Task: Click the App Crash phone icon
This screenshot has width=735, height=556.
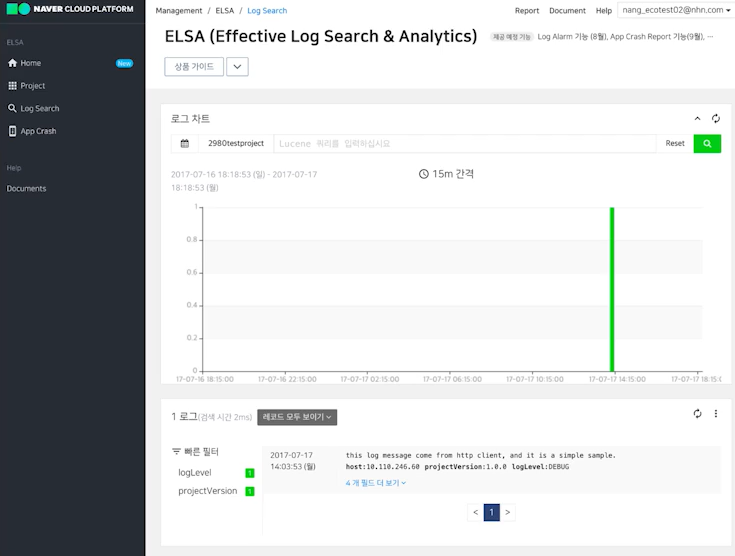Action: 13,131
